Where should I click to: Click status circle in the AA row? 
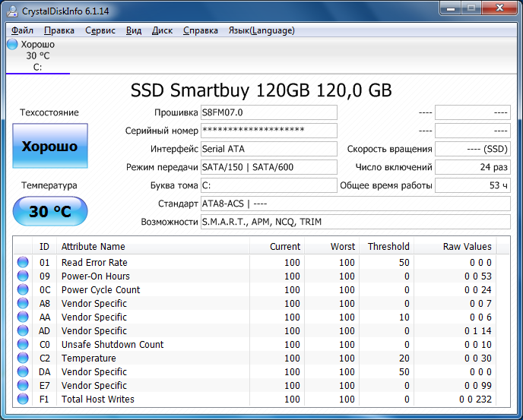(23, 317)
